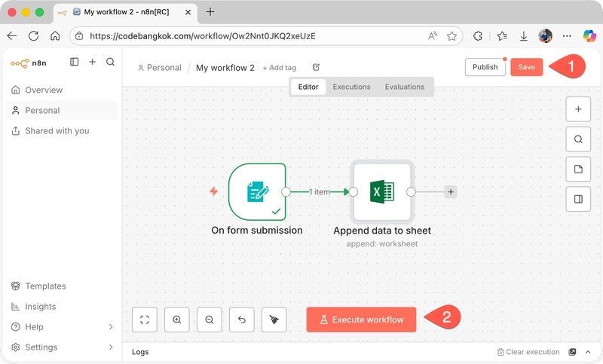This screenshot has width=603, height=364.
Task: Save the workflow
Action: [x=526, y=67]
